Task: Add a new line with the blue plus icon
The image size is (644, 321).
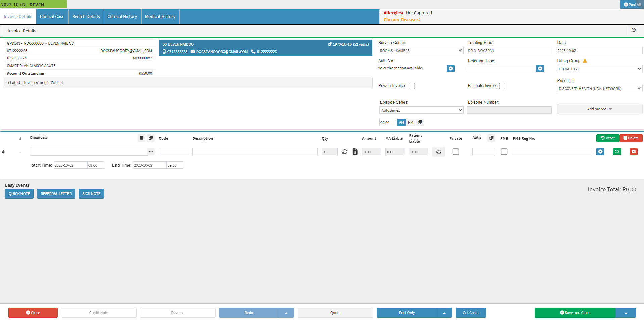Action: click(x=600, y=152)
